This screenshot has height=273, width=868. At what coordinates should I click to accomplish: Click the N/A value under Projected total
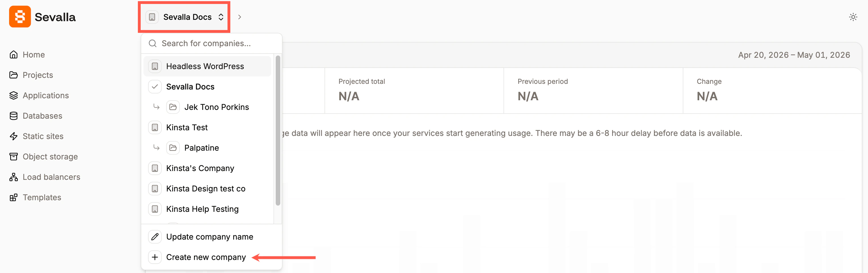click(349, 97)
